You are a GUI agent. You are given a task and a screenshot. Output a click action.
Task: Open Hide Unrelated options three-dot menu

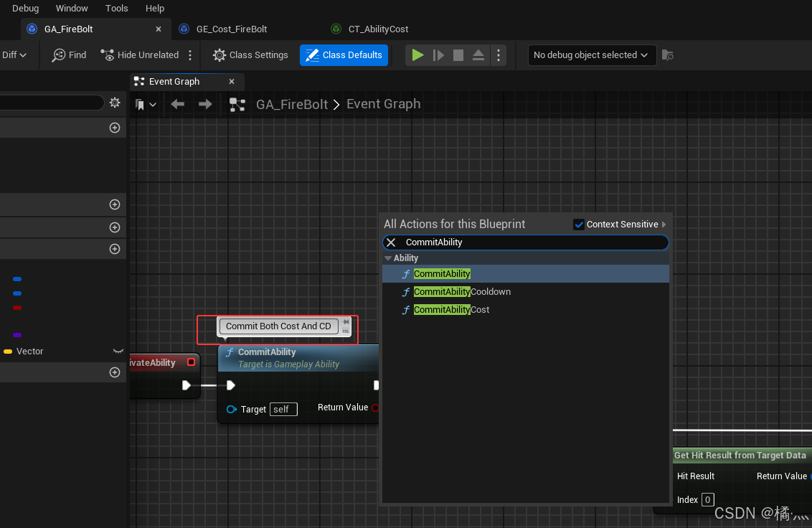(190, 55)
